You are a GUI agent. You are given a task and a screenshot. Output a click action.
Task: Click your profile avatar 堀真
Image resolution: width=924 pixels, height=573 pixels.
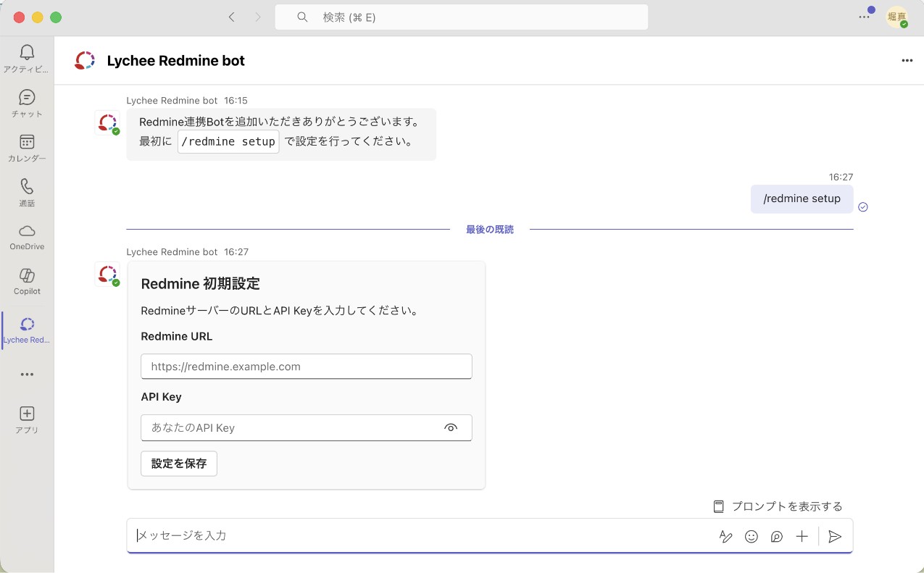896,17
